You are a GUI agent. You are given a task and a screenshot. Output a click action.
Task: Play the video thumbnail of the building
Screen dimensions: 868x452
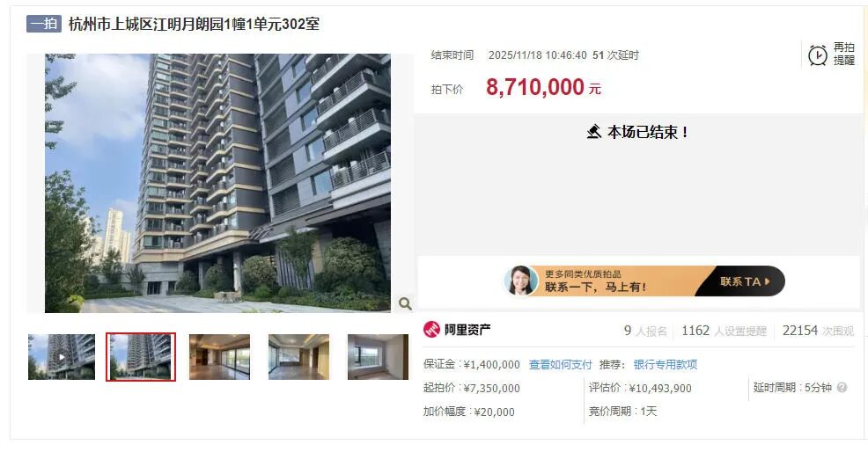[62, 357]
